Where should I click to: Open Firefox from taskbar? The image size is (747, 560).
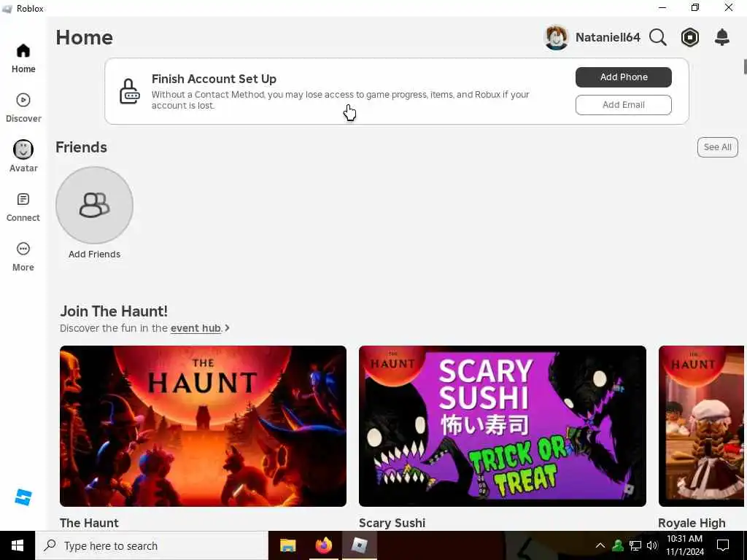pyautogui.click(x=323, y=545)
